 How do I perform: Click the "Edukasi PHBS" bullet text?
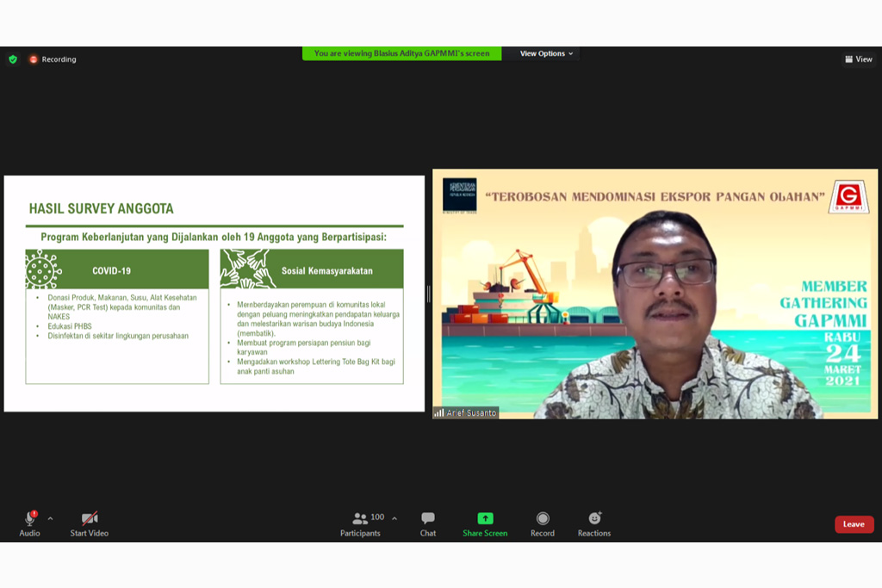70,326
